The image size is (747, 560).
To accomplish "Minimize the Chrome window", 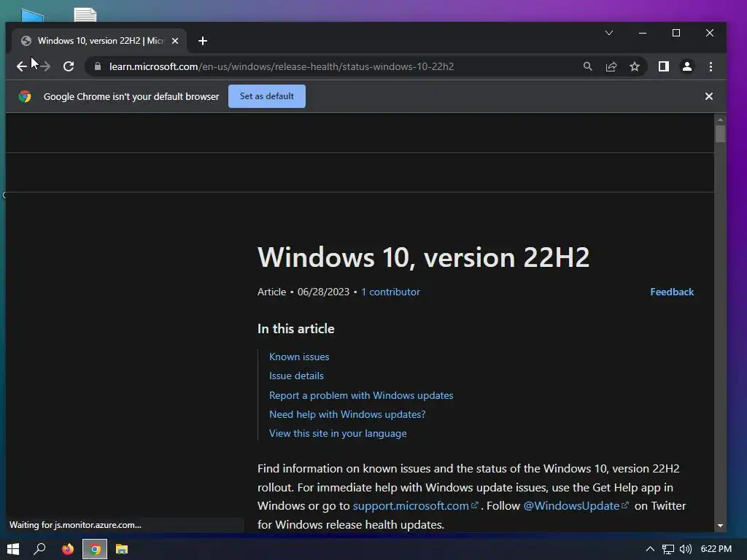I will pos(643,33).
